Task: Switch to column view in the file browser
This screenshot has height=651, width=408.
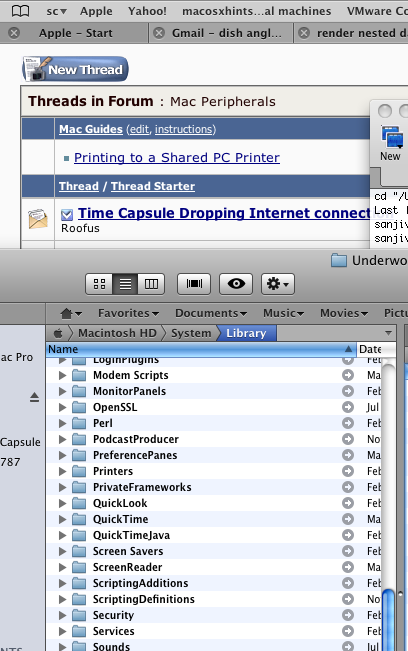Action: (151, 284)
